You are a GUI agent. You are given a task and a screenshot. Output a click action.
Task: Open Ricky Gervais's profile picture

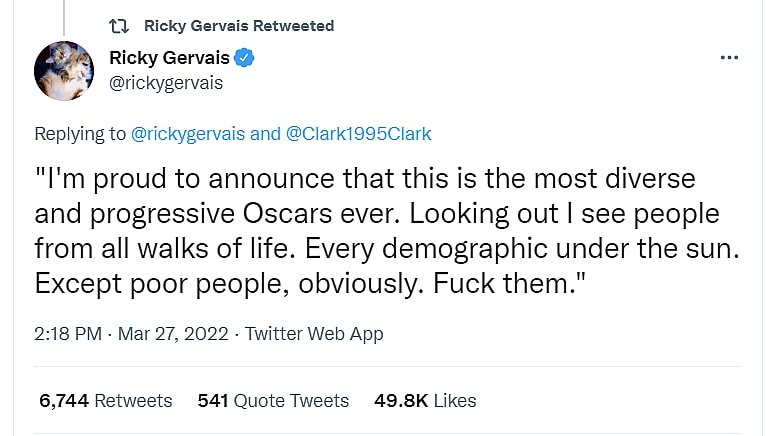tap(65, 72)
